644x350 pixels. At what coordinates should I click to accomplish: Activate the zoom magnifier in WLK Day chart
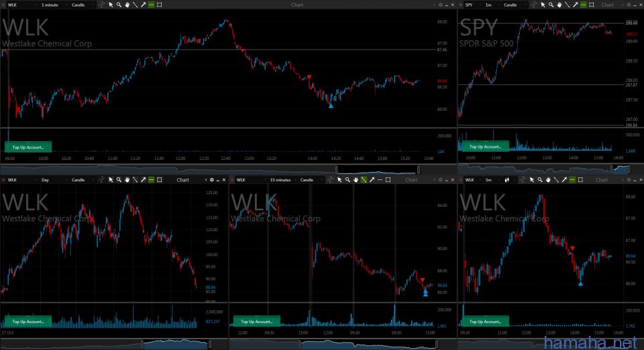tap(119, 180)
